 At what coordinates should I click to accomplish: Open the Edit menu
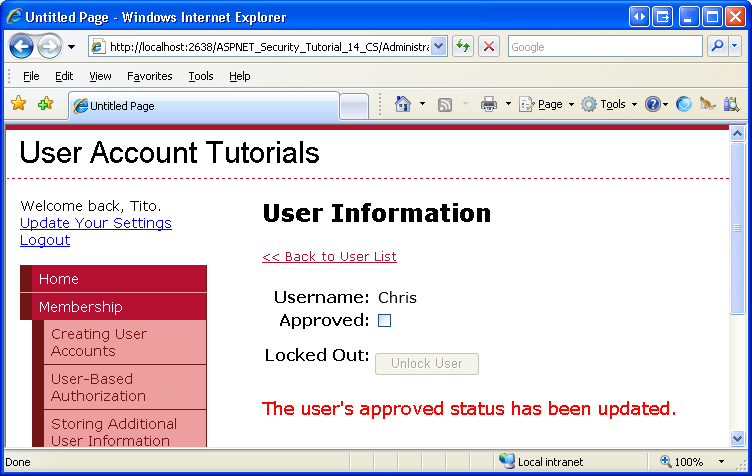pyautogui.click(x=64, y=76)
